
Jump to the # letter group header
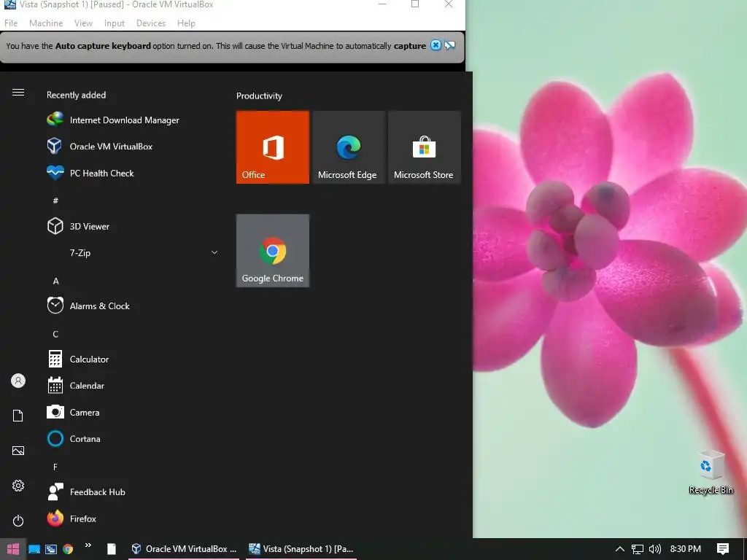coord(55,201)
